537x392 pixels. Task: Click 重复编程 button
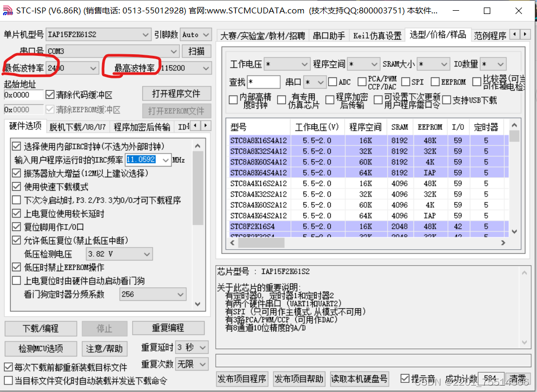pos(168,328)
